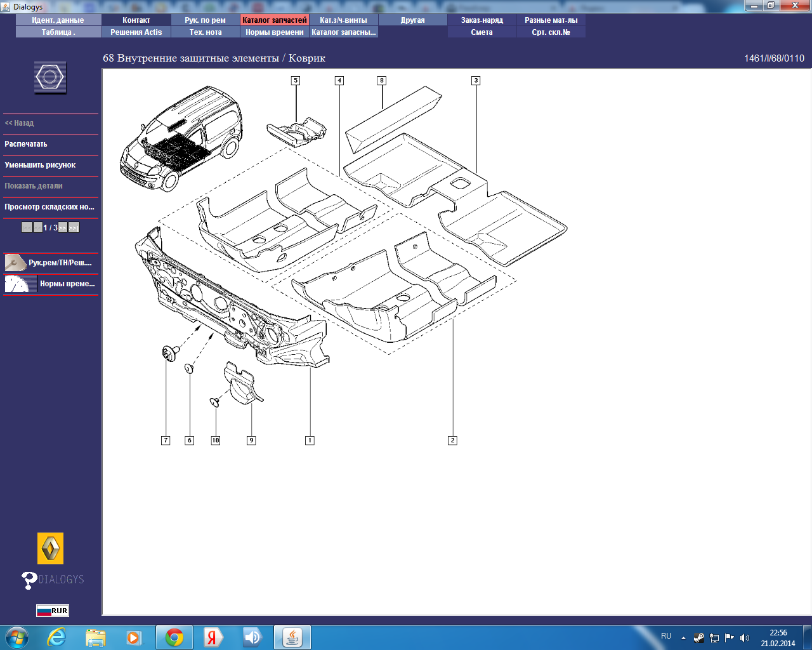Image resolution: width=812 pixels, height=650 pixels.
Task: Select part callout number 7
Action: [166, 441]
